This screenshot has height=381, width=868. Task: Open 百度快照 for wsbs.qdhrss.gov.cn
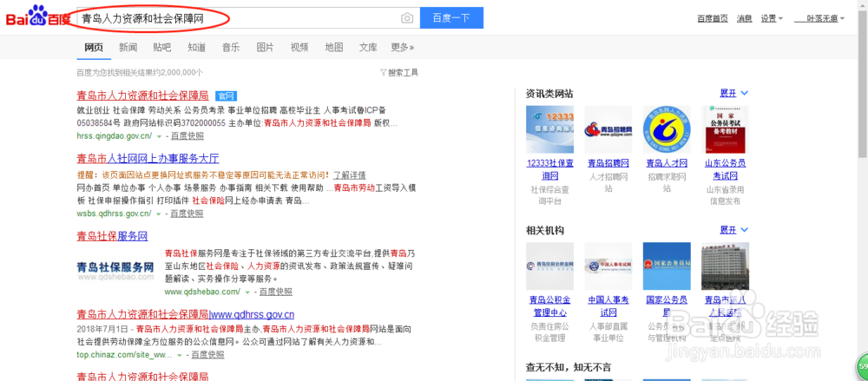(187, 213)
